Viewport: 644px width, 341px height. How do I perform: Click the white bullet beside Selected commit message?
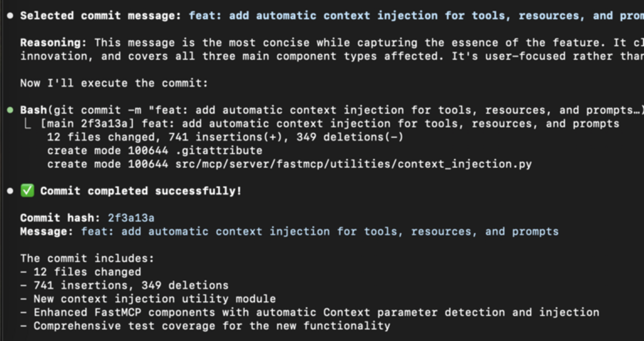10,15
